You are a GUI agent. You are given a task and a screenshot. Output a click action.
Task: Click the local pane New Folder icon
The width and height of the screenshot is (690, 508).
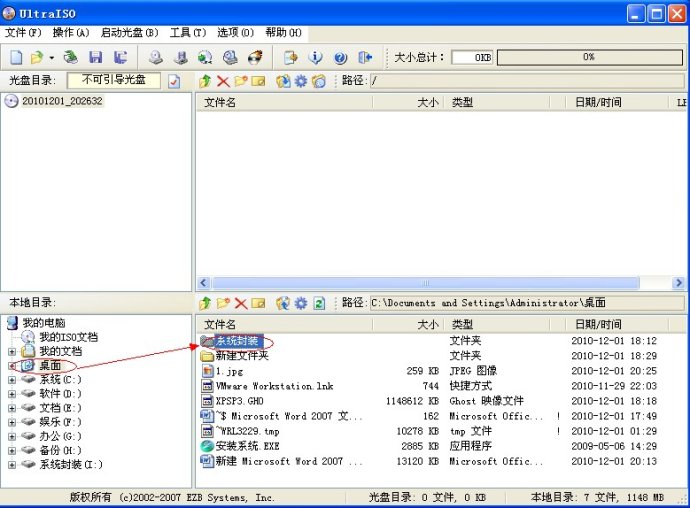pyautogui.click(x=223, y=303)
